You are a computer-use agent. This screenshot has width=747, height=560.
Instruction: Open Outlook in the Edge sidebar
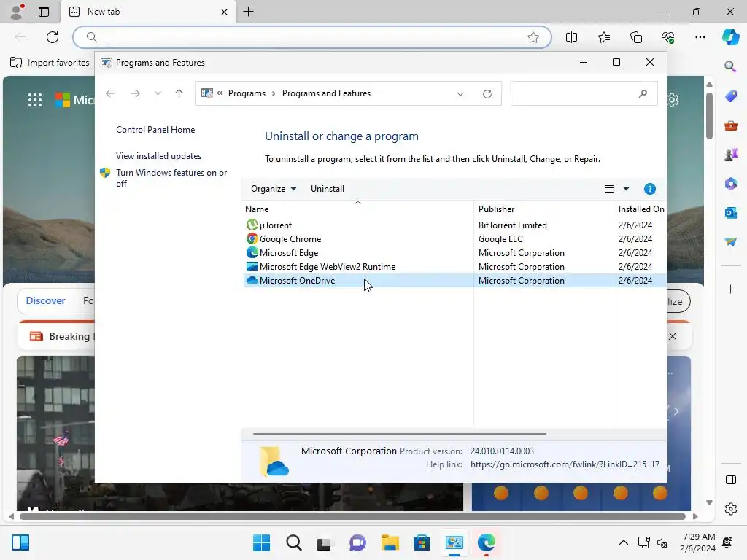[x=730, y=212]
